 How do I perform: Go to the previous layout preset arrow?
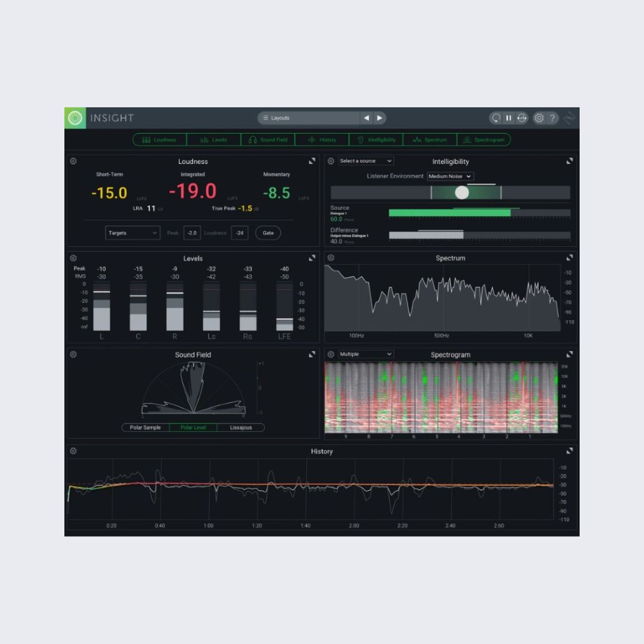tap(366, 118)
